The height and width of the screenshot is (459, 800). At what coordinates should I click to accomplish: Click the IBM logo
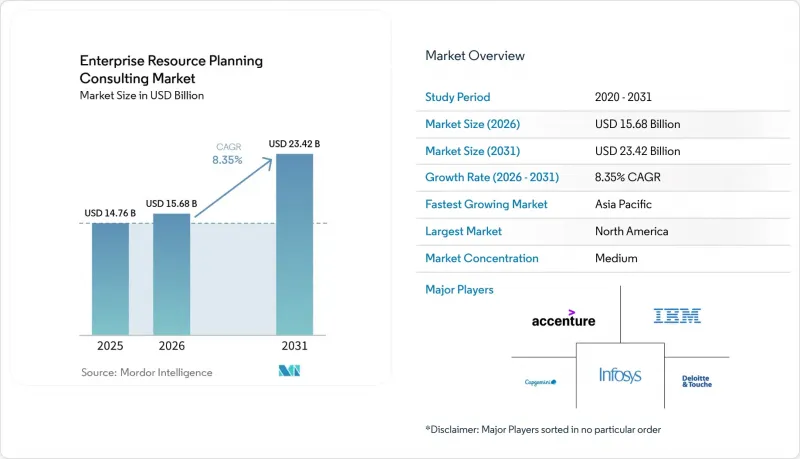click(x=677, y=316)
